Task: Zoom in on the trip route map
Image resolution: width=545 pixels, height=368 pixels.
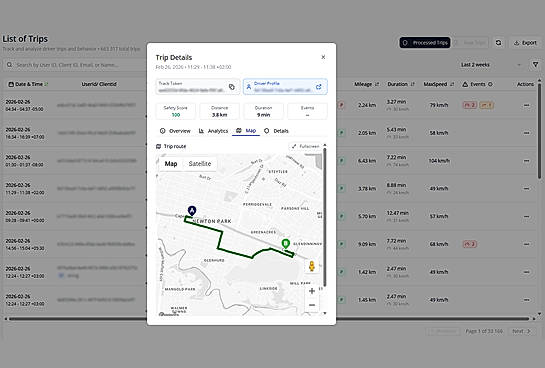Action: click(x=312, y=291)
